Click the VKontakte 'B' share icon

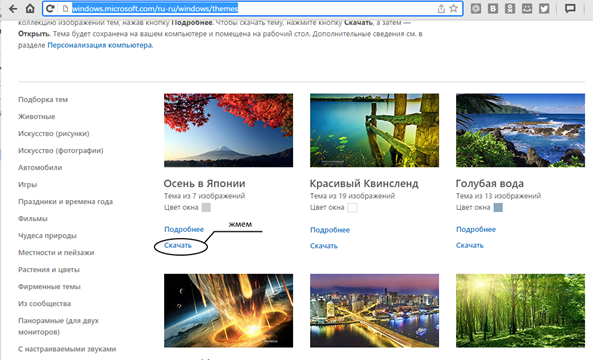[493, 8]
